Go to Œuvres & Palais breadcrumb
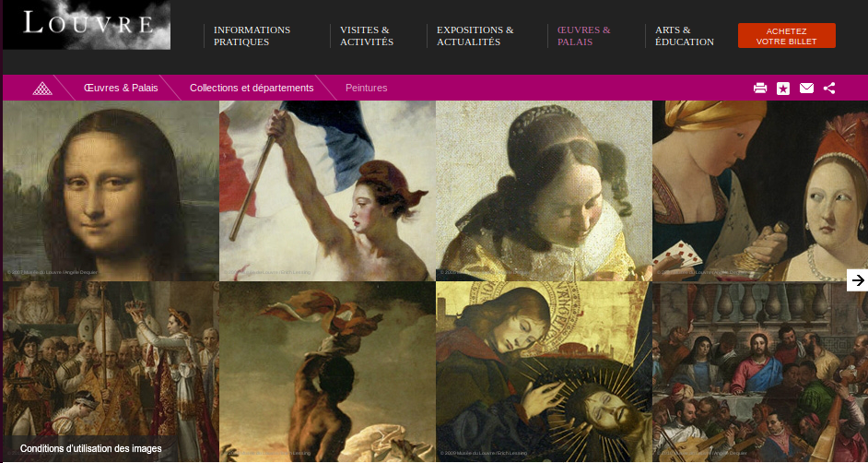The image size is (868, 463). 121,88
